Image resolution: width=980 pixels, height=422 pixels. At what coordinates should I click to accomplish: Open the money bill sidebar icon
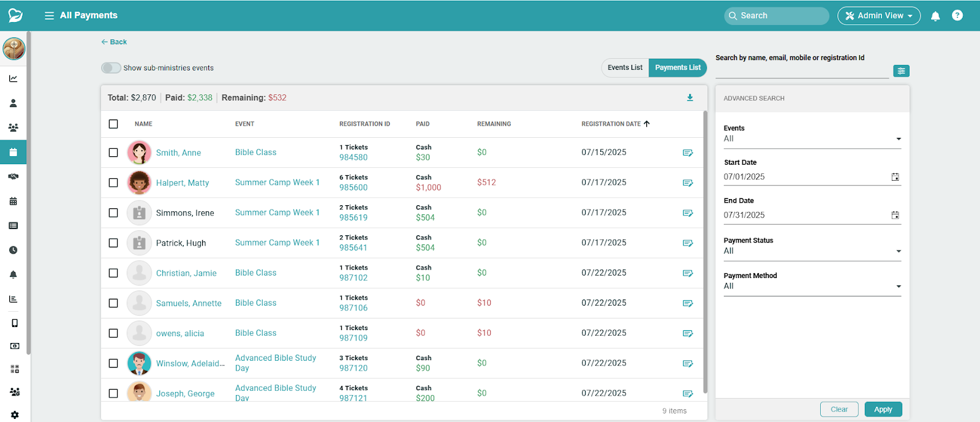pos(15,346)
